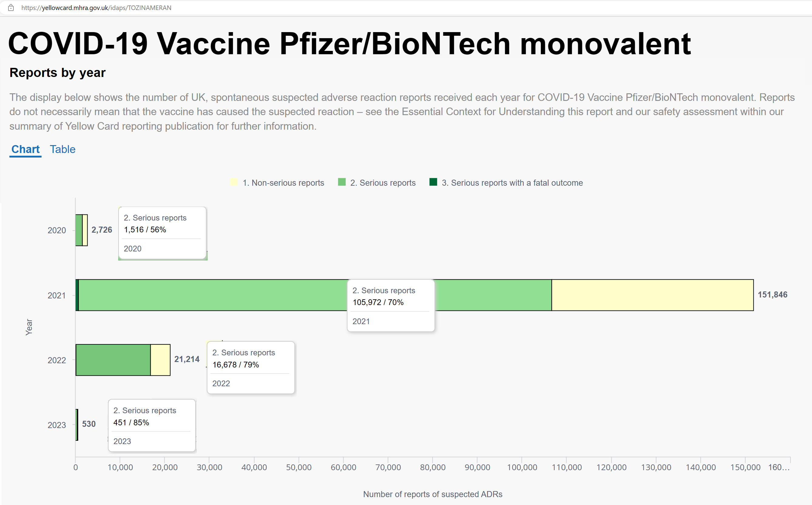This screenshot has width=812, height=505.
Task: Click the 2022 serious reports green bar
Action: click(113, 360)
